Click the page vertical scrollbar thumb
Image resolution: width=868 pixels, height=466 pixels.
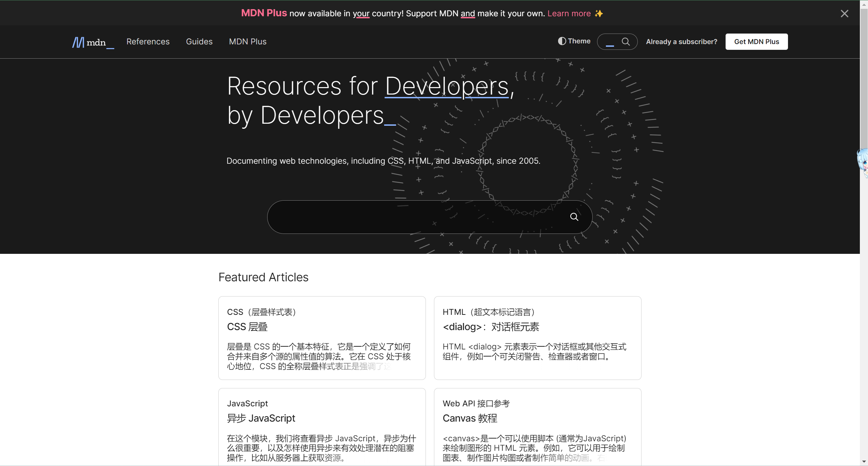coord(864,78)
